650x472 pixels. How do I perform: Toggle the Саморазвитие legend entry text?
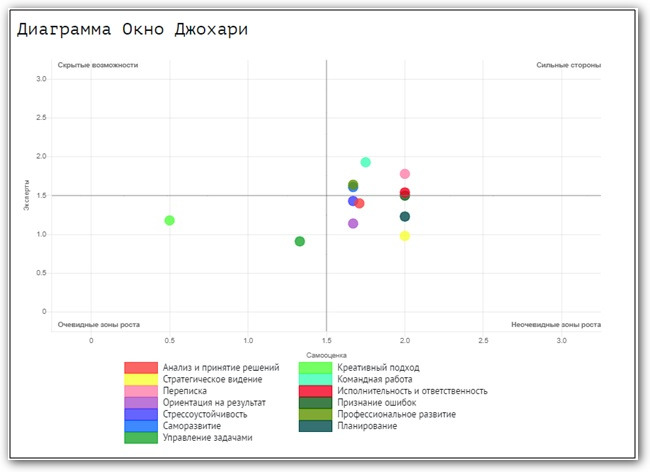coord(193,426)
